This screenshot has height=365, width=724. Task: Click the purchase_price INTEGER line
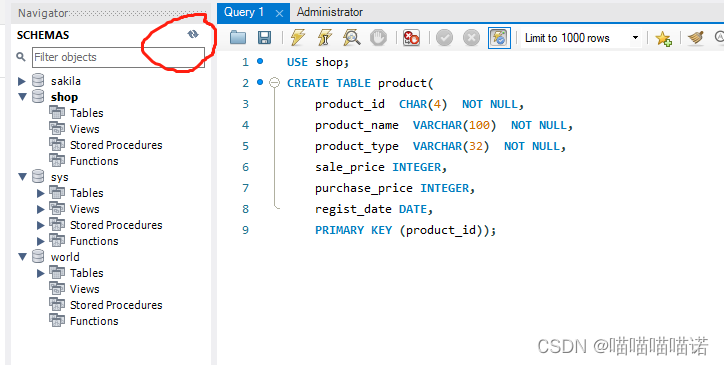395,189
